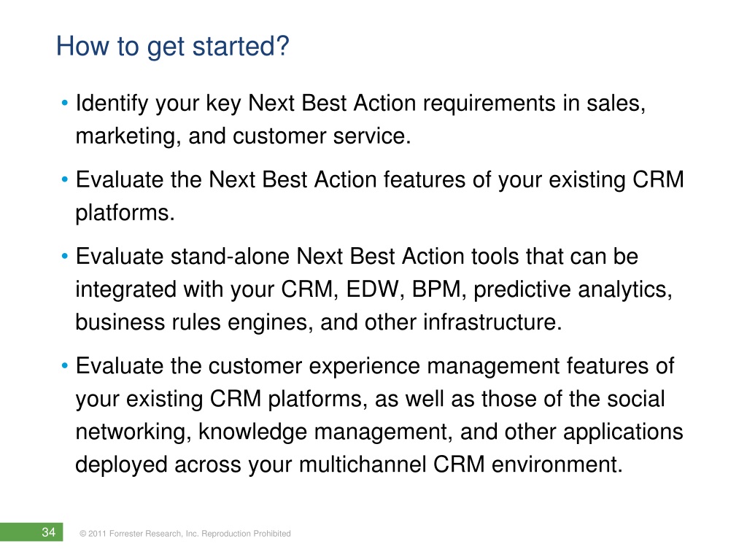Screen dimensions: 747x560
Task: Click the bullet dot before "Evaluate the Next Best Action"
Action: [66, 181]
